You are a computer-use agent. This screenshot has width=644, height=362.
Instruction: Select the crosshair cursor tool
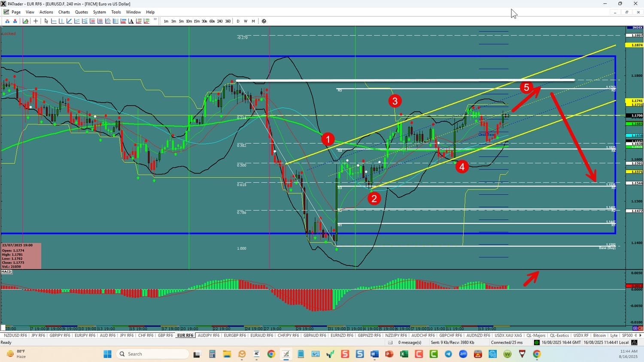36,21
